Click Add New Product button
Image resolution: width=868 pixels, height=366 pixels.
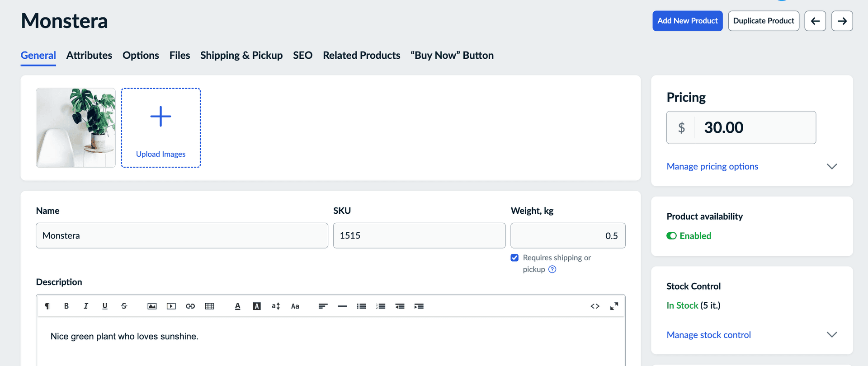click(x=687, y=21)
